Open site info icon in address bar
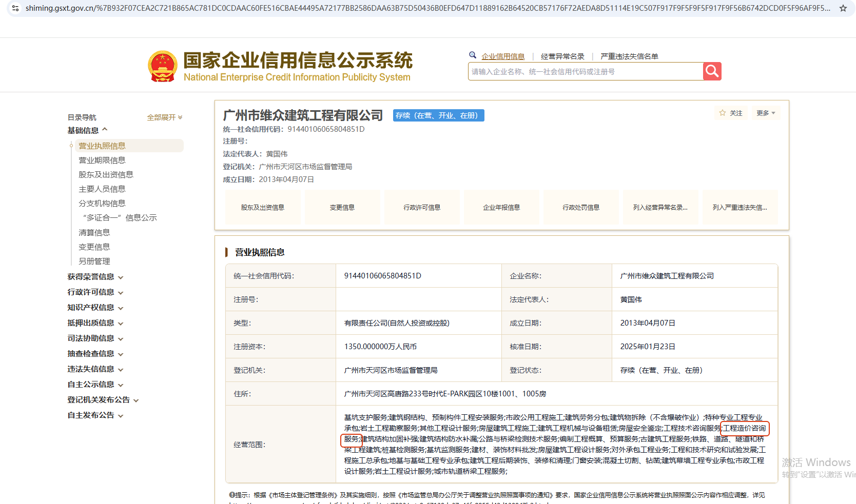The width and height of the screenshot is (856, 504). (x=15, y=8)
